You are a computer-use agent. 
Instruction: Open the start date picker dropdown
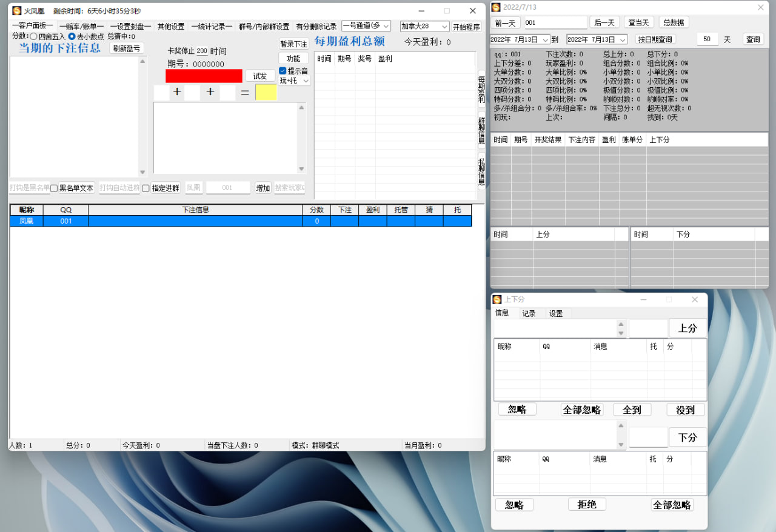(x=546, y=39)
